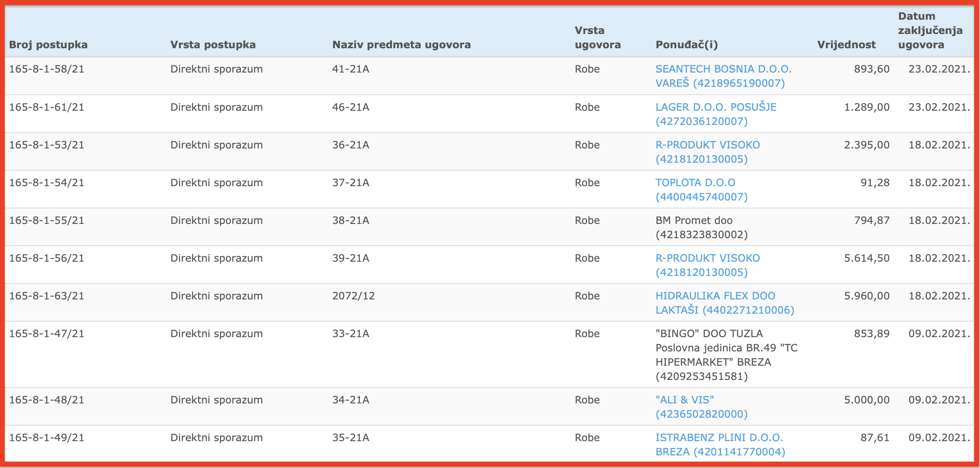Open LAGER D.O.O. POSUŠJE bidder link

pyautogui.click(x=716, y=114)
